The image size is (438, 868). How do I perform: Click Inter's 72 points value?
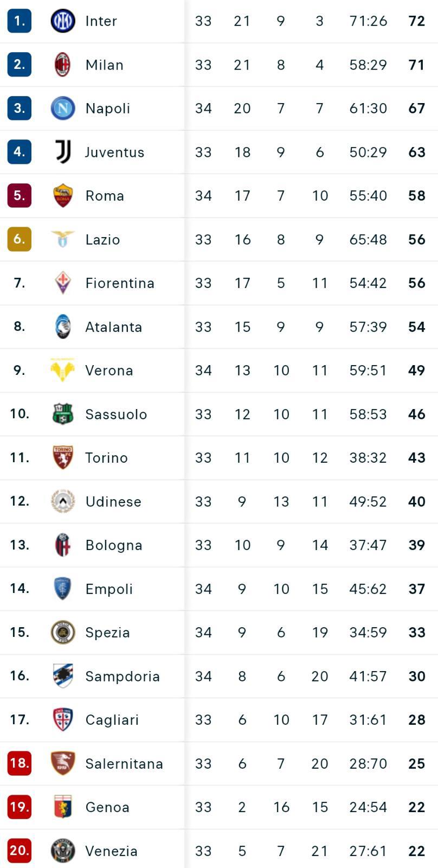(x=416, y=21)
